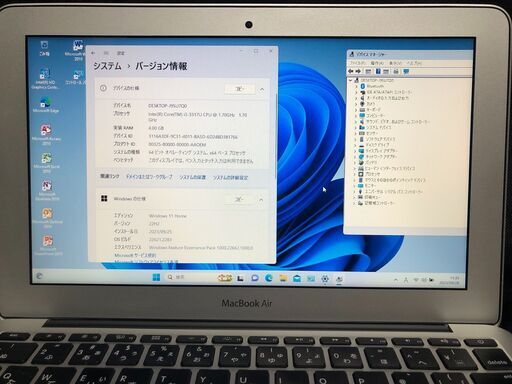Select コンピューター entry in Device Manager tree
512x384 pixels.
pos(375,116)
